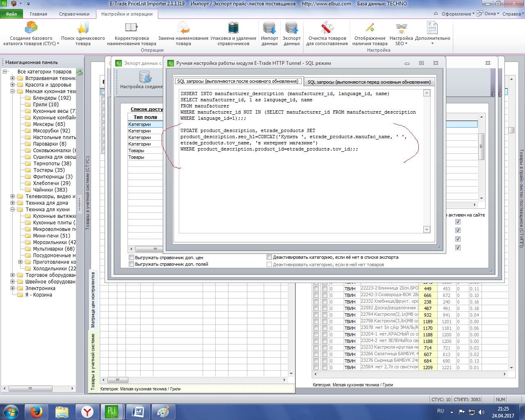This screenshot has height=420, width=525.
Task: Toggle first checkbox in row 22592 Доска разделочная
Action: [x=316, y=308]
